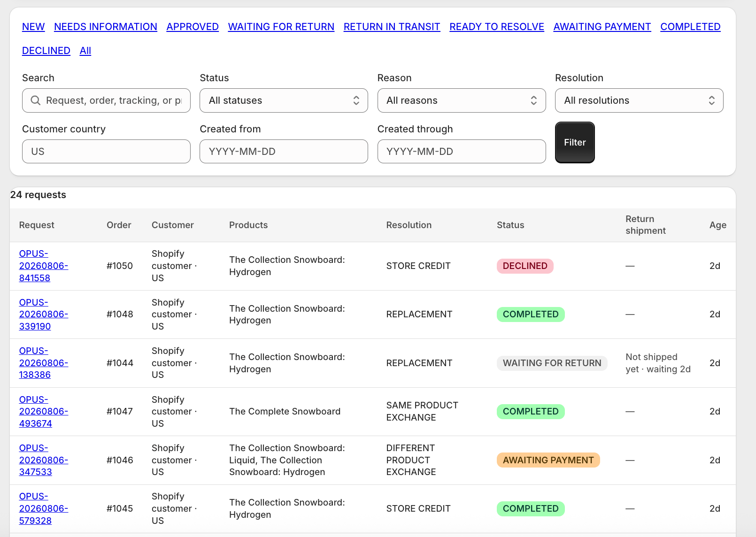Open the NEEDS INFORMATION tab
The image size is (756, 537).
click(x=106, y=27)
